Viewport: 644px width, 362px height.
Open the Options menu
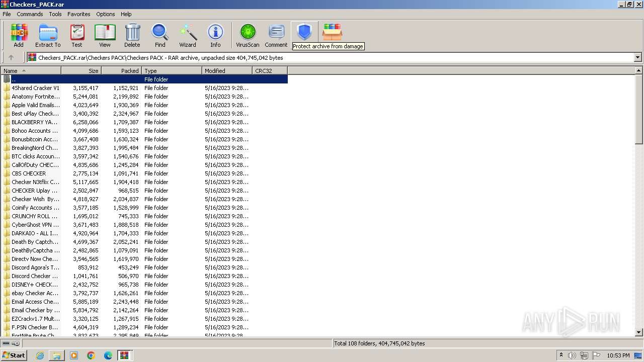click(106, 14)
